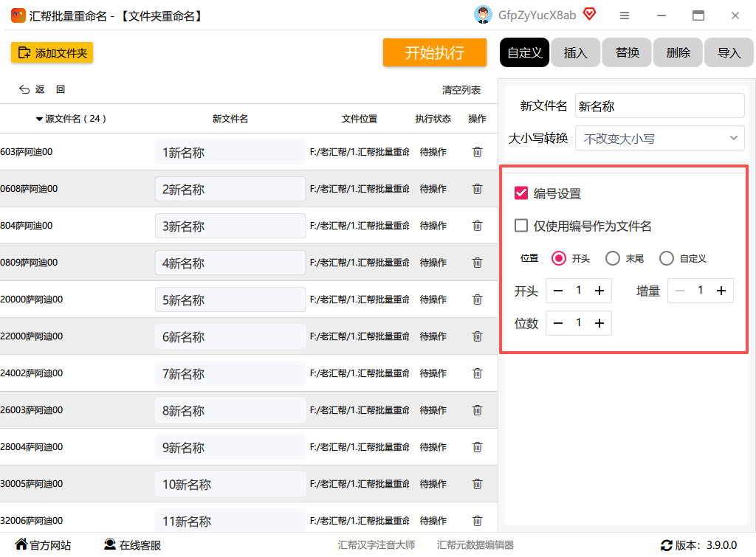Sort by 源文件名 column arrow
This screenshot has width=756, height=557.
(x=39, y=119)
